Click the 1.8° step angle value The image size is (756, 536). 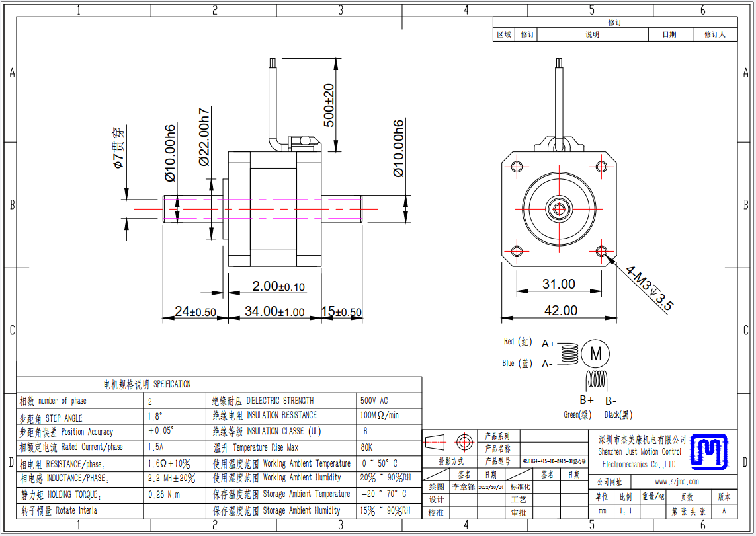coord(155,417)
